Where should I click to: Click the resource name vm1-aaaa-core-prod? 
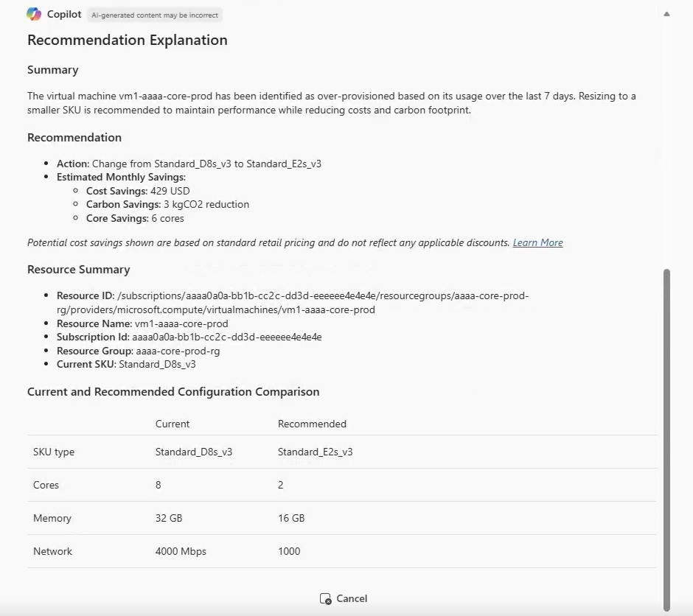pyautogui.click(x=187, y=323)
